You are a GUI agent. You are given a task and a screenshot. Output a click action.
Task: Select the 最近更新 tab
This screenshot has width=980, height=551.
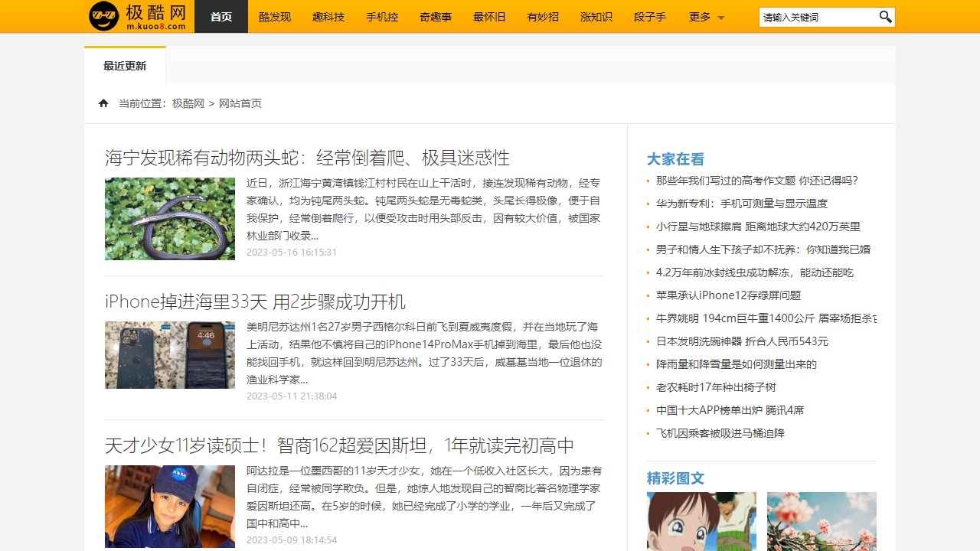(125, 66)
